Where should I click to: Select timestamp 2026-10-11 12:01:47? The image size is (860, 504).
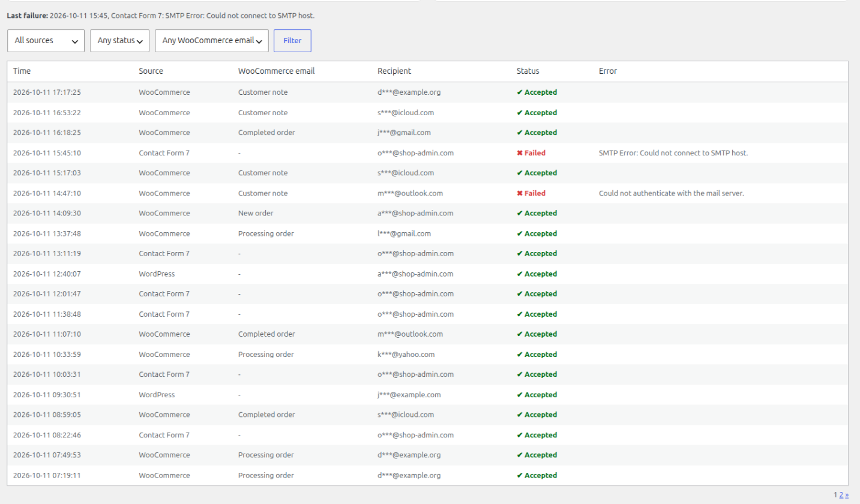pos(47,294)
